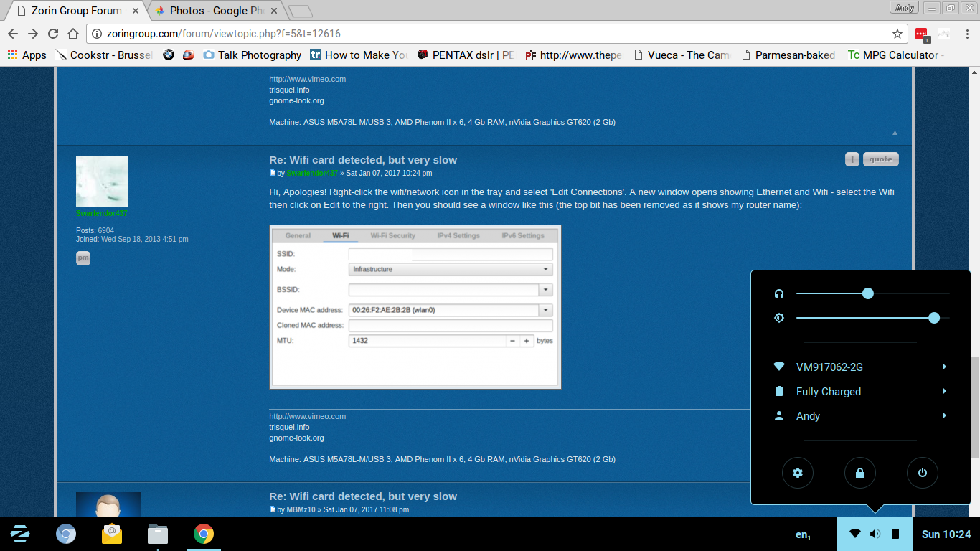Adjust the volume slider handle
Viewport: 980px width, 551px height.
point(867,293)
